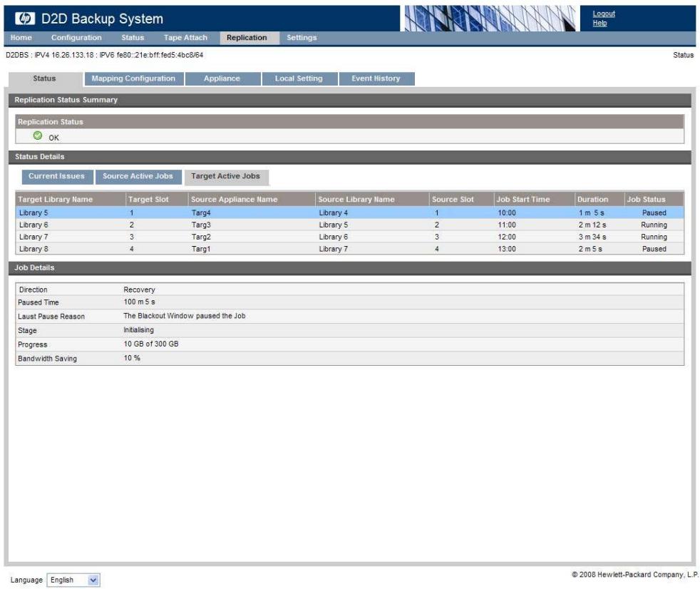
Task: Click the Running status for 11:00 job
Action: [x=654, y=225]
